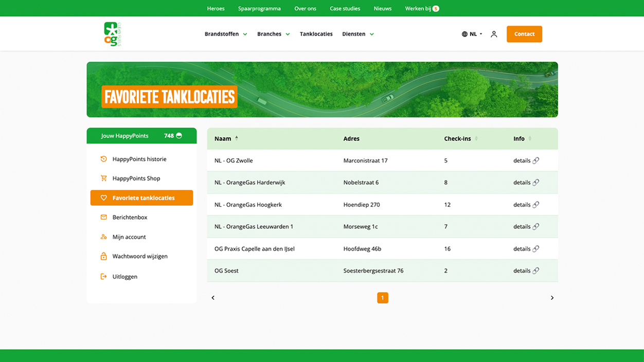The image size is (644, 362).
Task: Expand the Brandstoffen dropdown menu
Action: (x=226, y=34)
